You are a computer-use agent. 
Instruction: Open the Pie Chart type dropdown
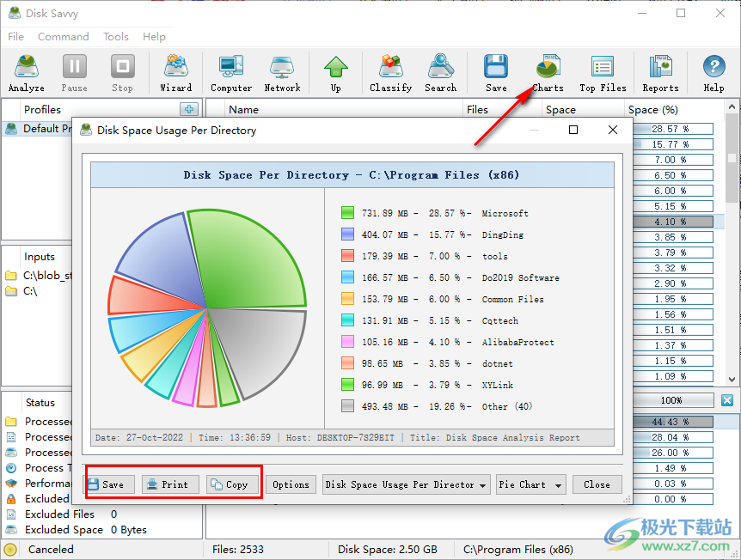click(x=530, y=484)
